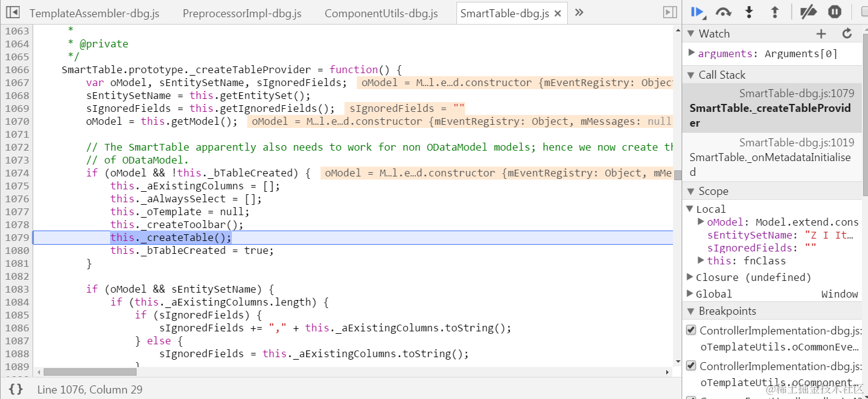Toggle the debugger sidebar panel icon

click(x=670, y=12)
